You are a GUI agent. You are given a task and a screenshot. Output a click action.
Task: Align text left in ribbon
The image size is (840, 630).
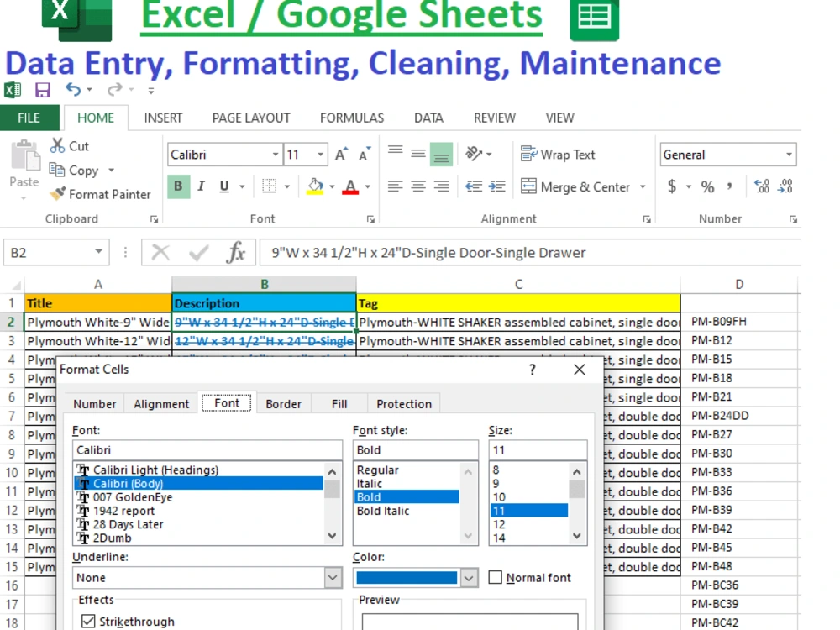[396, 186]
